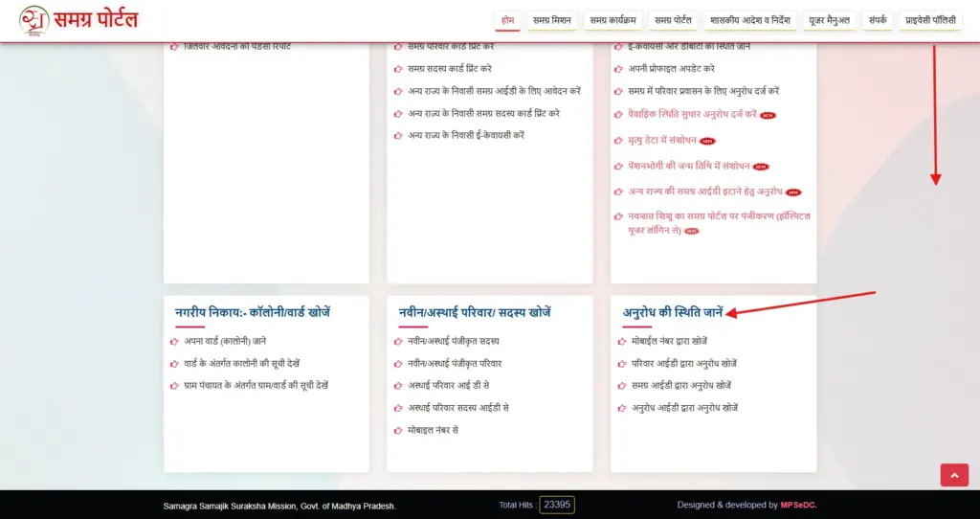The height and width of the screenshot is (519, 980).
Task: Open अन्य राज्य की समग्र आईडी हटाने हेतु अनुरोध link
Action: (705, 192)
